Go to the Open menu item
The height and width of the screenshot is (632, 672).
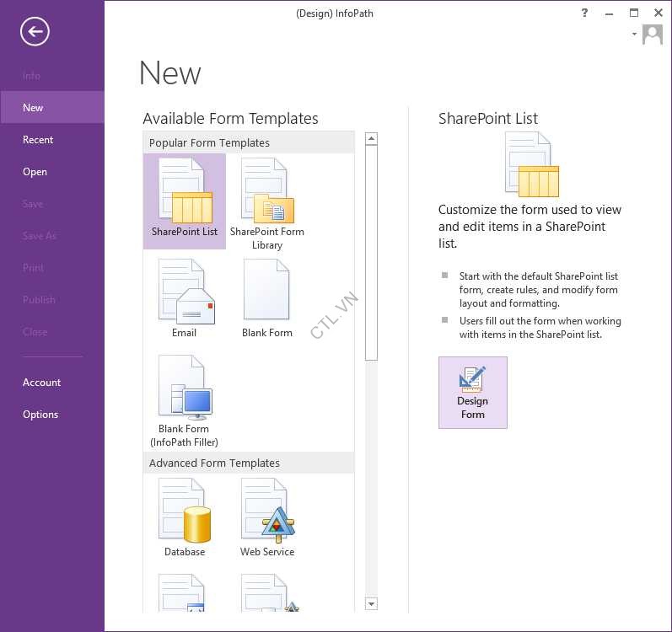pos(35,172)
